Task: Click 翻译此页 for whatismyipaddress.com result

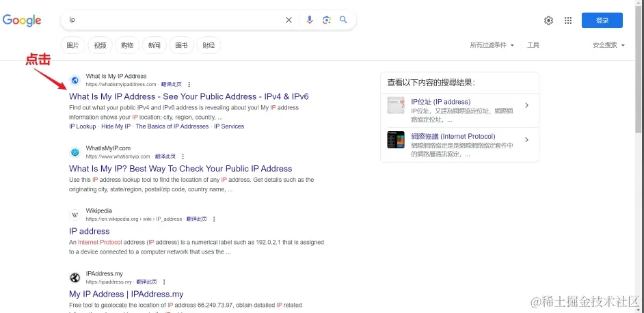Action: point(172,85)
